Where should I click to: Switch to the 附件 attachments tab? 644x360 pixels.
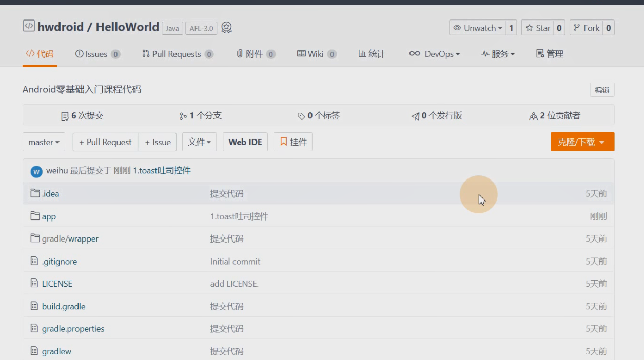(x=256, y=54)
